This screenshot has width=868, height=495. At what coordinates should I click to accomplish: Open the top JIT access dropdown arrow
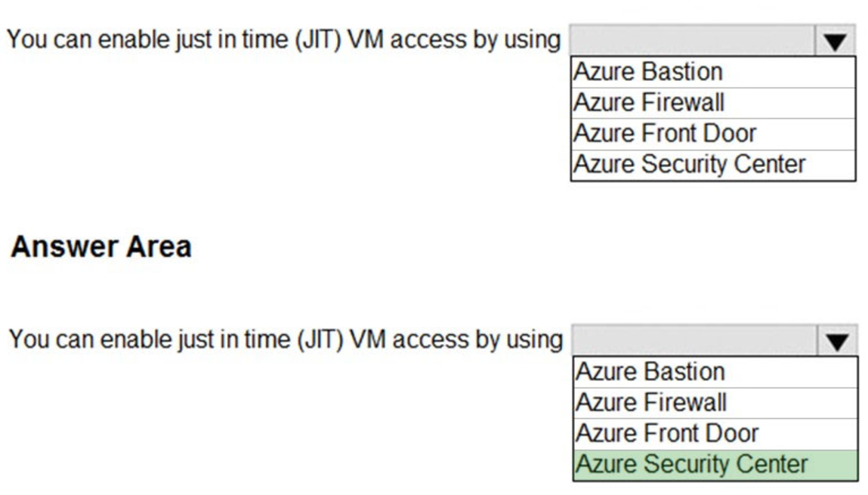tap(832, 38)
